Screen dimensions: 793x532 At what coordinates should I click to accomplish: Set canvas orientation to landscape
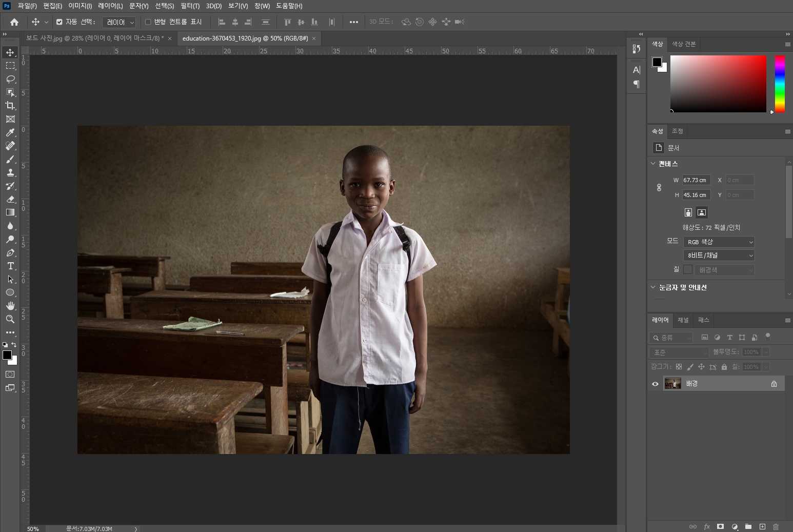[x=702, y=212]
